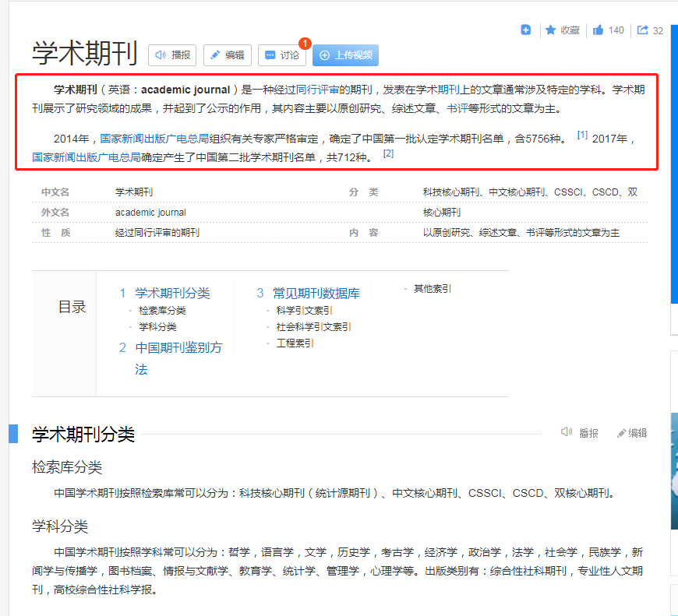
Task: Open the 期刊 link in the first paragraph
Action: click(448, 90)
